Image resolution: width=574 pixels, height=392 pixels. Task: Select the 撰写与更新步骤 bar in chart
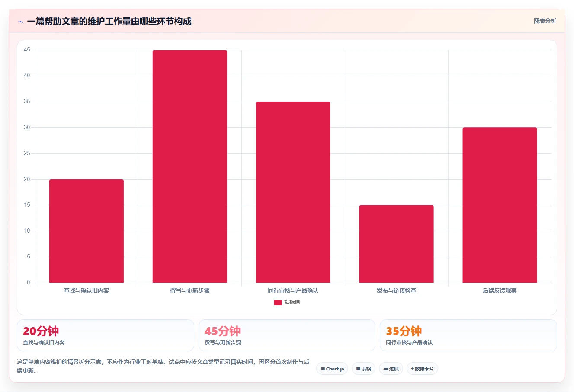pyautogui.click(x=190, y=166)
